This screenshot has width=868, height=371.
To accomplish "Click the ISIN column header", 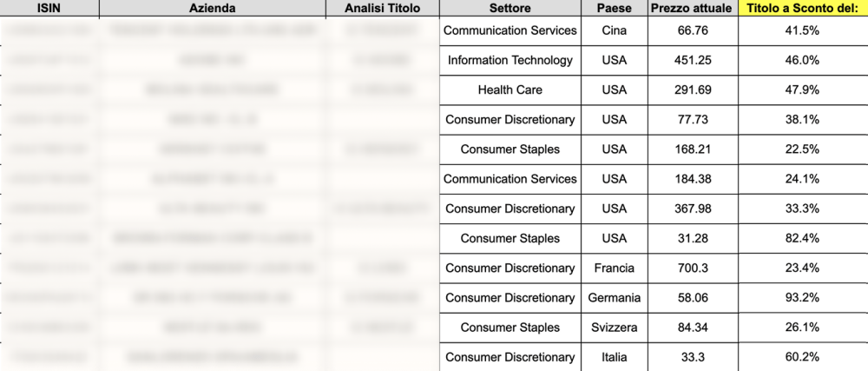I will [49, 9].
